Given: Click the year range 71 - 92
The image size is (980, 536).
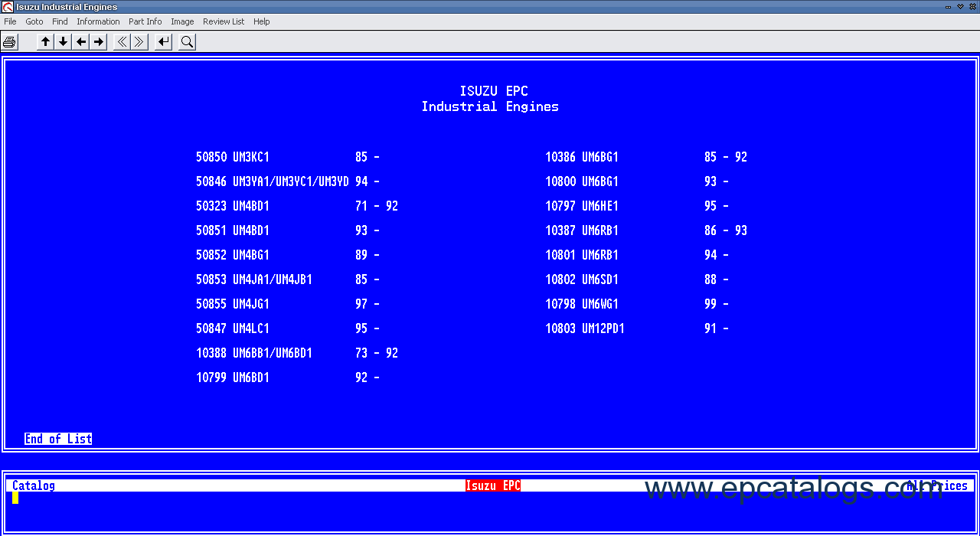Looking at the screenshot, I should tap(377, 206).
